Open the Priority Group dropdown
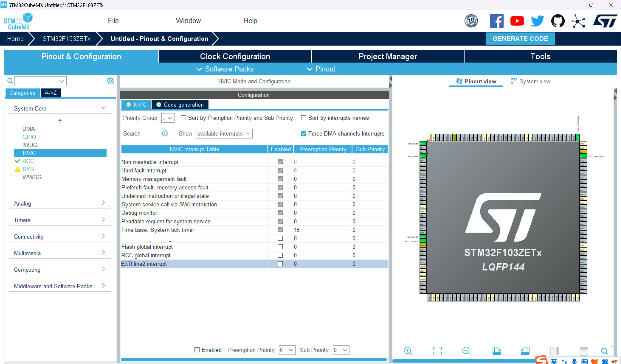 point(168,118)
